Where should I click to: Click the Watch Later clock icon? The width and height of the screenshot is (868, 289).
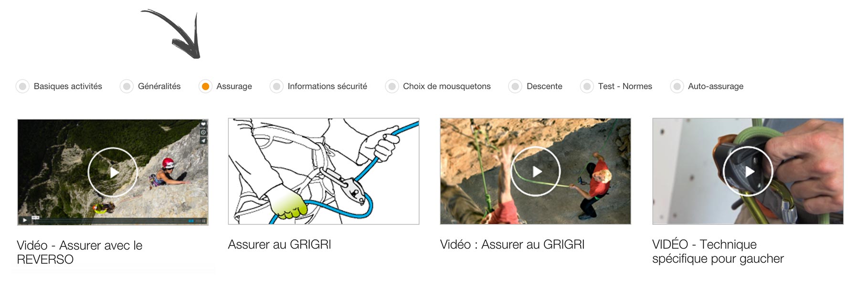pos(203,132)
